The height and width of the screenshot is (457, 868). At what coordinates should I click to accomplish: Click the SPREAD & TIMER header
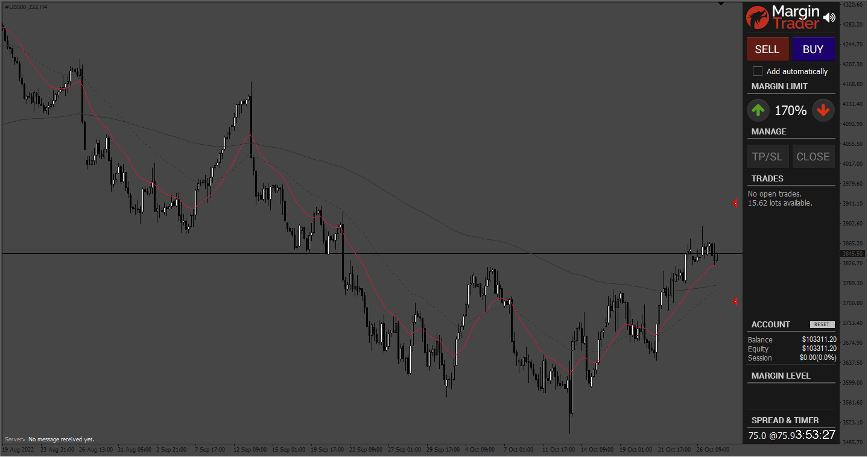[785, 420]
